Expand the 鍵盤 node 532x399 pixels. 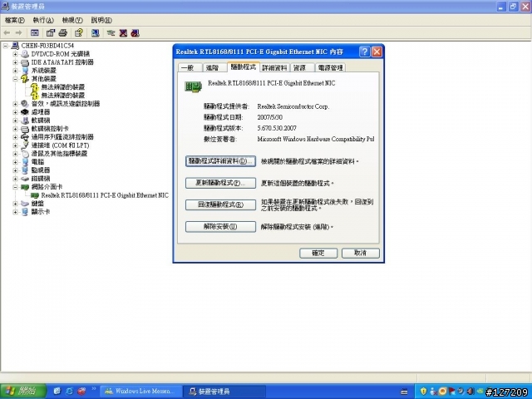tap(15, 204)
